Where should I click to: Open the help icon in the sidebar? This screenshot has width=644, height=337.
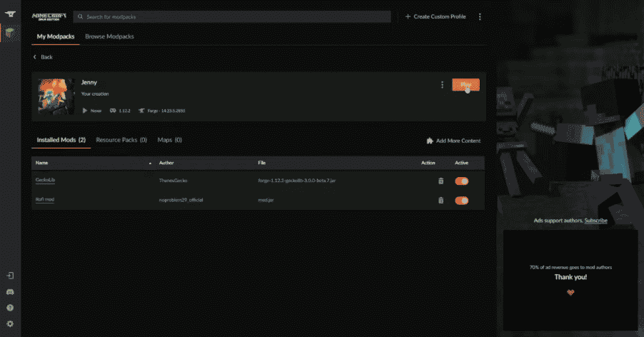9,308
